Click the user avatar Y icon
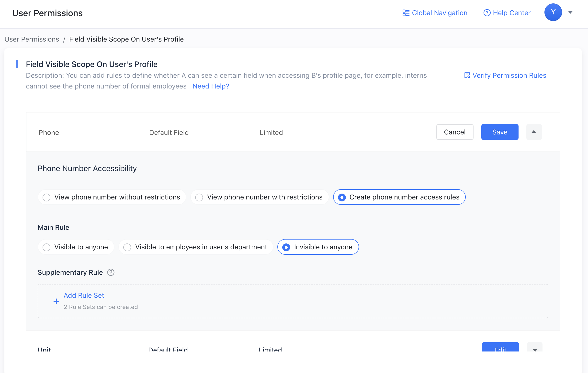The height and width of the screenshot is (373, 588). 553,12
